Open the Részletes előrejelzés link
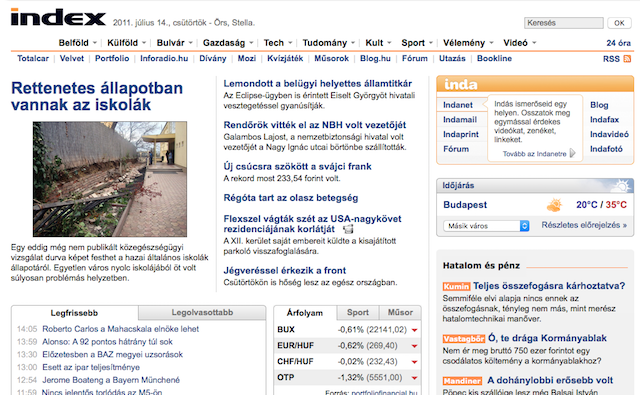The width and height of the screenshot is (640, 395). click(x=584, y=225)
